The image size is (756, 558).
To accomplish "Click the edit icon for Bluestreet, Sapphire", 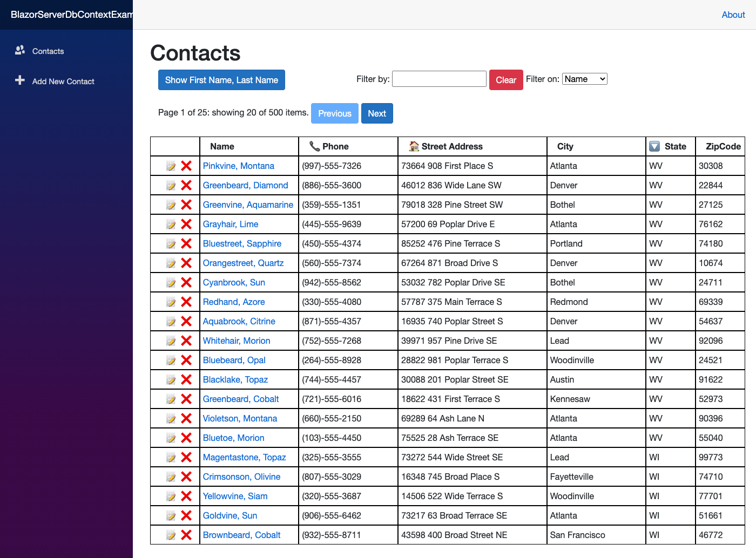I will (x=171, y=243).
